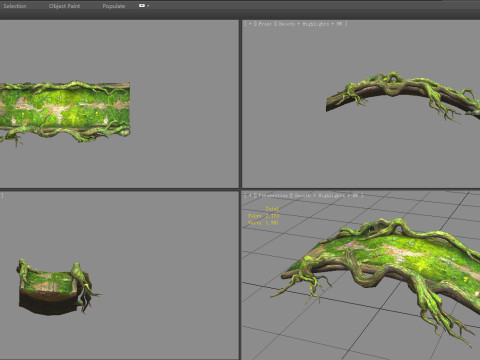The image size is (480, 360).
Task: Open the Perspective viewport plus menu
Action: click(x=250, y=196)
